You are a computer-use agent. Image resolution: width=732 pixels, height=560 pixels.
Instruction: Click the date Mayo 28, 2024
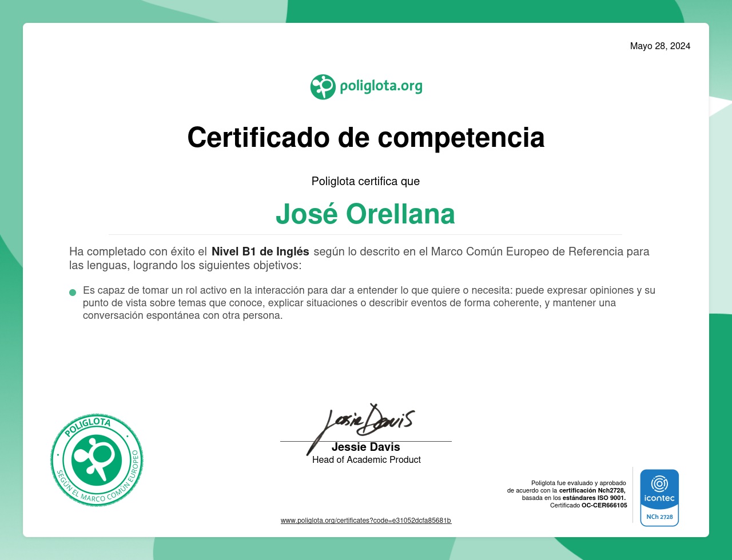[660, 46]
